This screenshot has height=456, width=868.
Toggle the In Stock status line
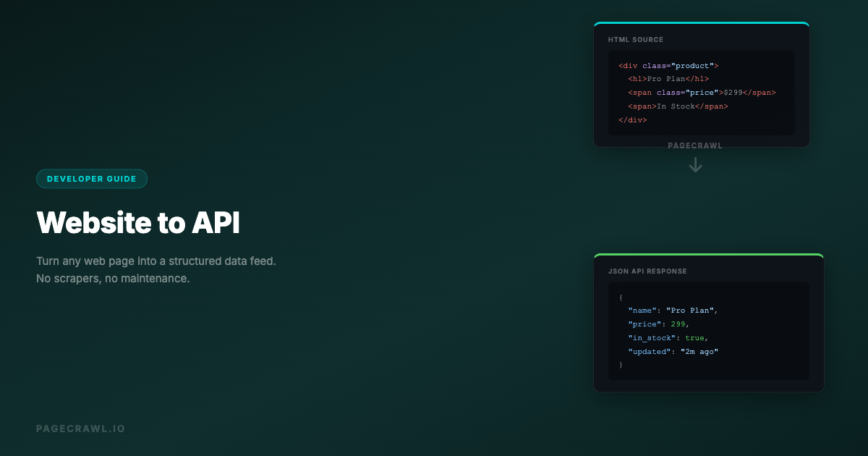[x=678, y=106]
